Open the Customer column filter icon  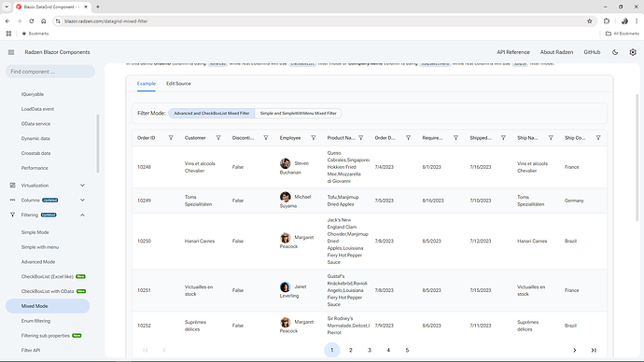(x=218, y=138)
